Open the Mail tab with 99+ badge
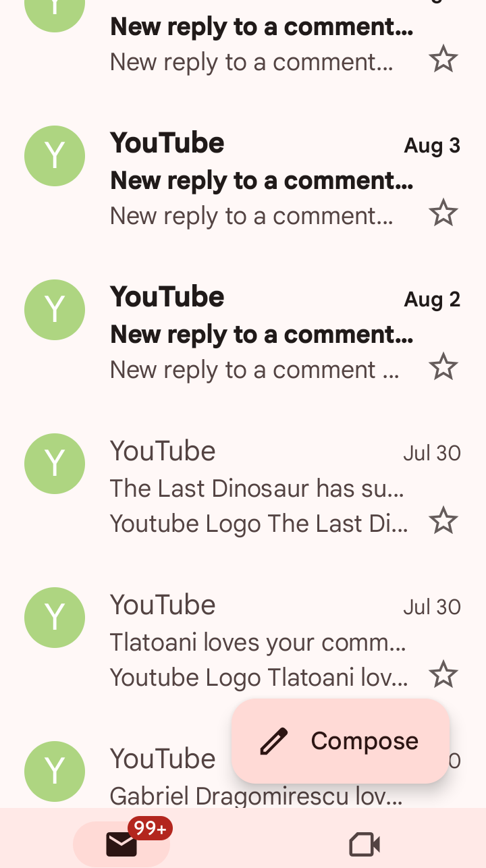 (x=122, y=844)
